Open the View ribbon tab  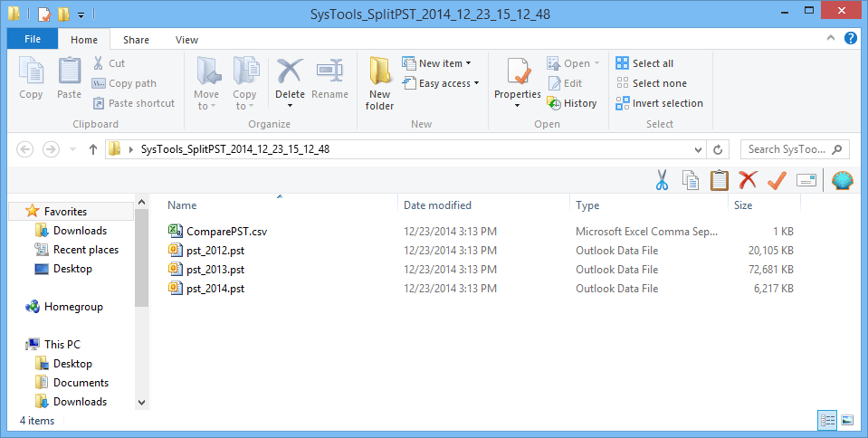point(186,40)
